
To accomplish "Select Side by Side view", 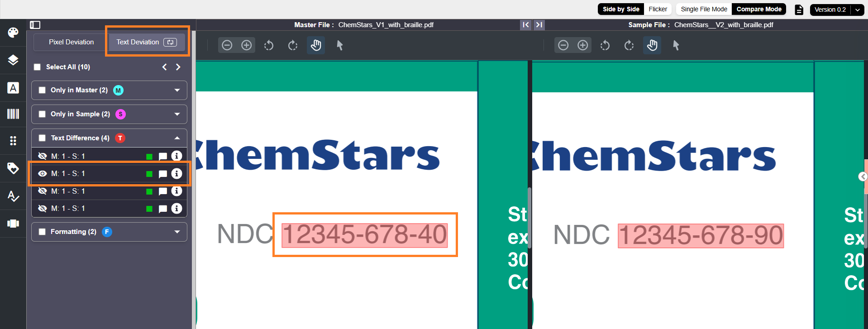I will click(621, 9).
